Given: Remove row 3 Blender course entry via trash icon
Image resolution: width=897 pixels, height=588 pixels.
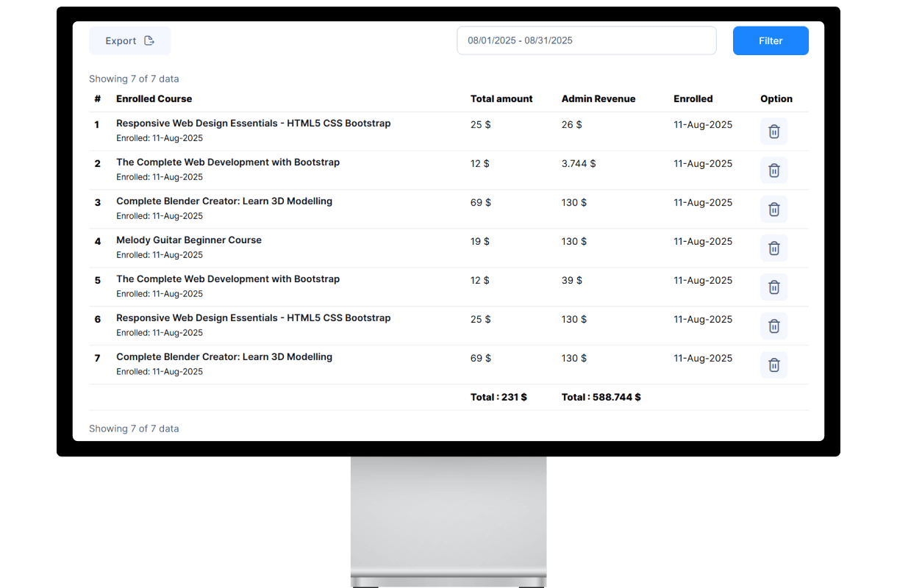Looking at the screenshot, I should [773, 209].
